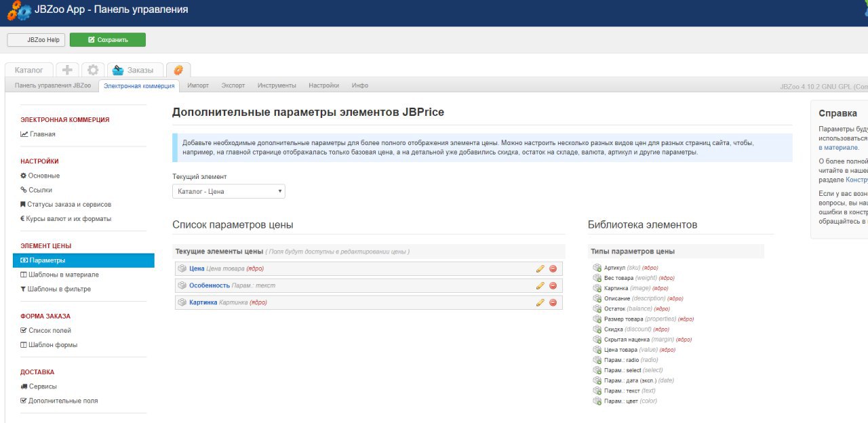
Task: Edit the Картинка element with pencil icon
Action: pyautogui.click(x=540, y=302)
